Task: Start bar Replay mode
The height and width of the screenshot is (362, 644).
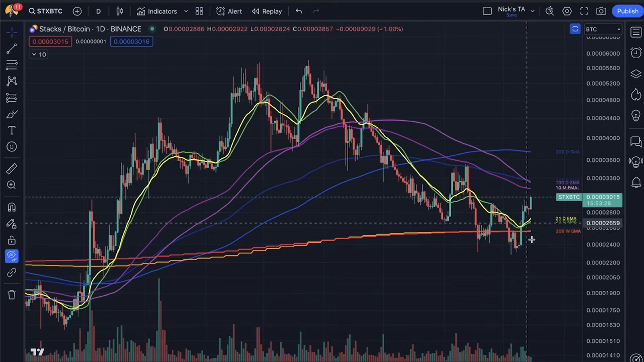Action: click(x=267, y=11)
